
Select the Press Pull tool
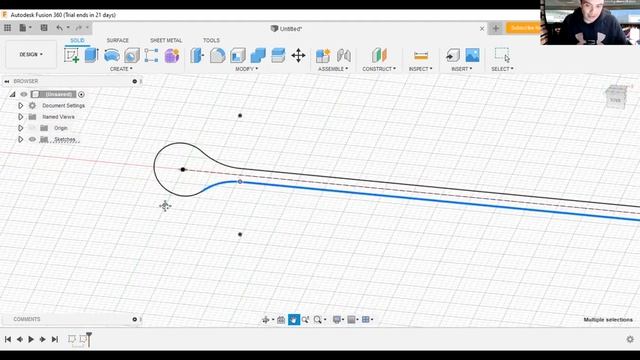[197, 56]
